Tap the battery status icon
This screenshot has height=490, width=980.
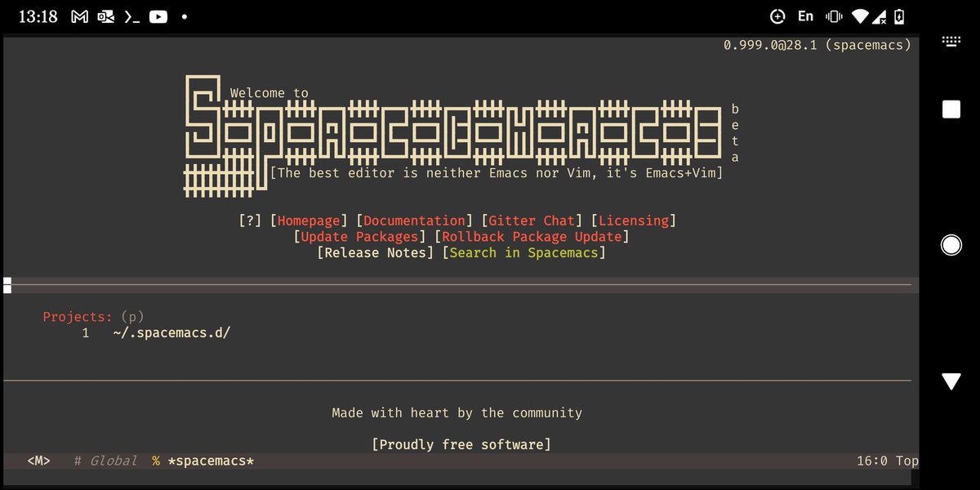pos(899,16)
